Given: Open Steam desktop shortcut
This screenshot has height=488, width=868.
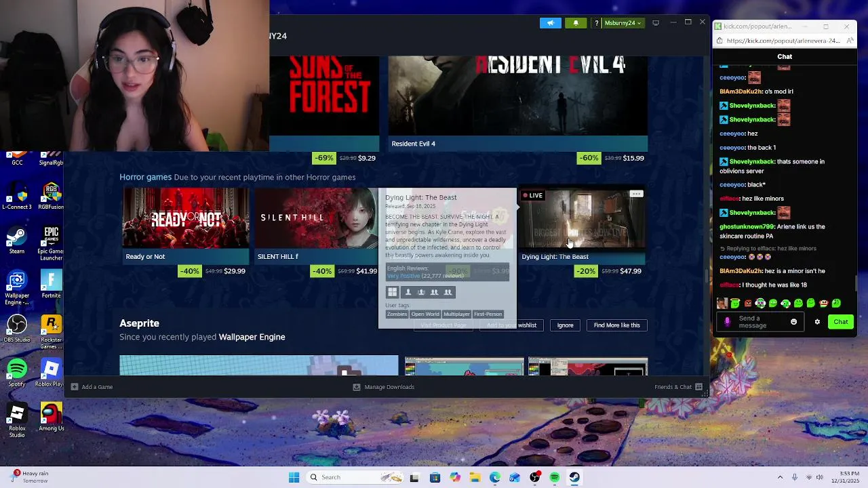Looking at the screenshot, I should pyautogui.click(x=17, y=241).
